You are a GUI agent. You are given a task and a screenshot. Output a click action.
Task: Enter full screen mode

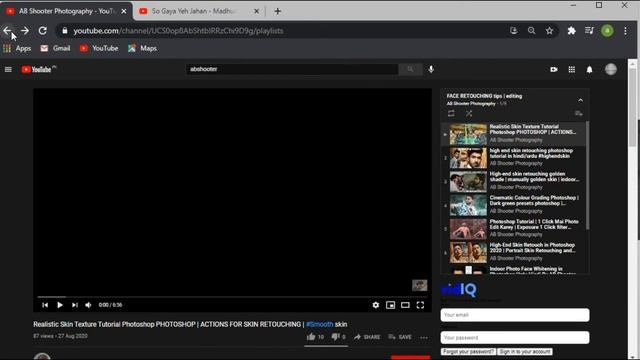click(420, 305)
